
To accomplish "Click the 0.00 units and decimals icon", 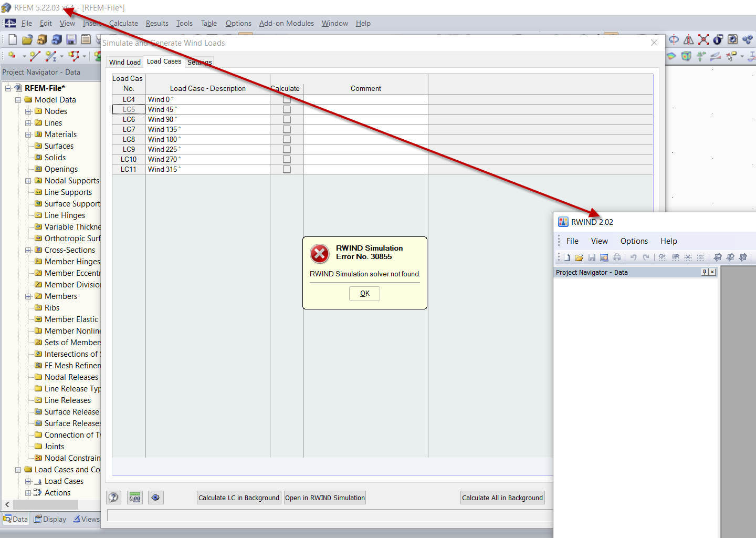I will 135,498.
